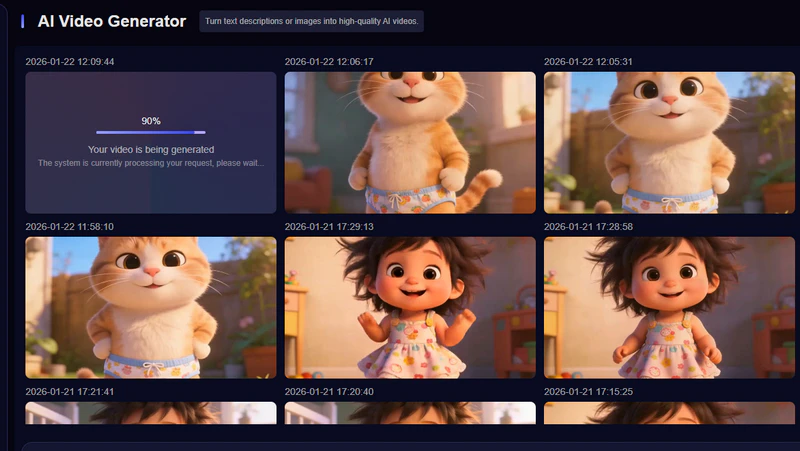The height and width of the screenshot is (451, 800).
Task: Open the video thumbnail dated 2026-01-22 12:06:17
Action: (410, 142)
